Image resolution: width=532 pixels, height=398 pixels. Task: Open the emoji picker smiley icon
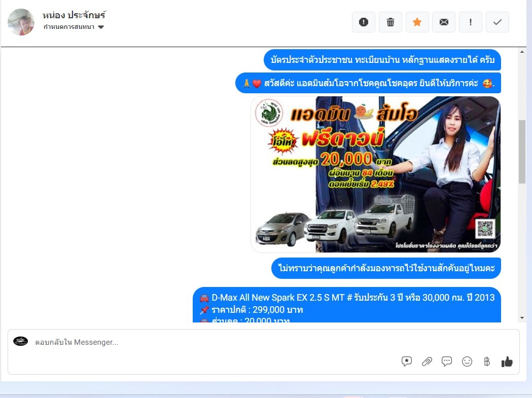click(x=467, y=361)
